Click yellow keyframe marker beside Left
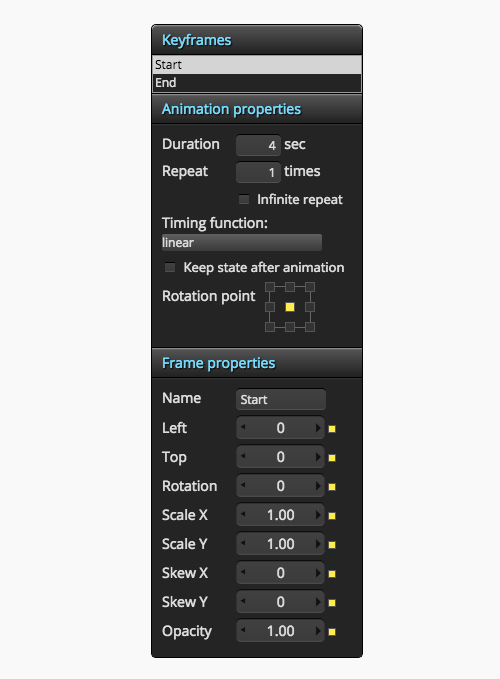This screenshot has width=500, height=679. click(x=332, y=429)
